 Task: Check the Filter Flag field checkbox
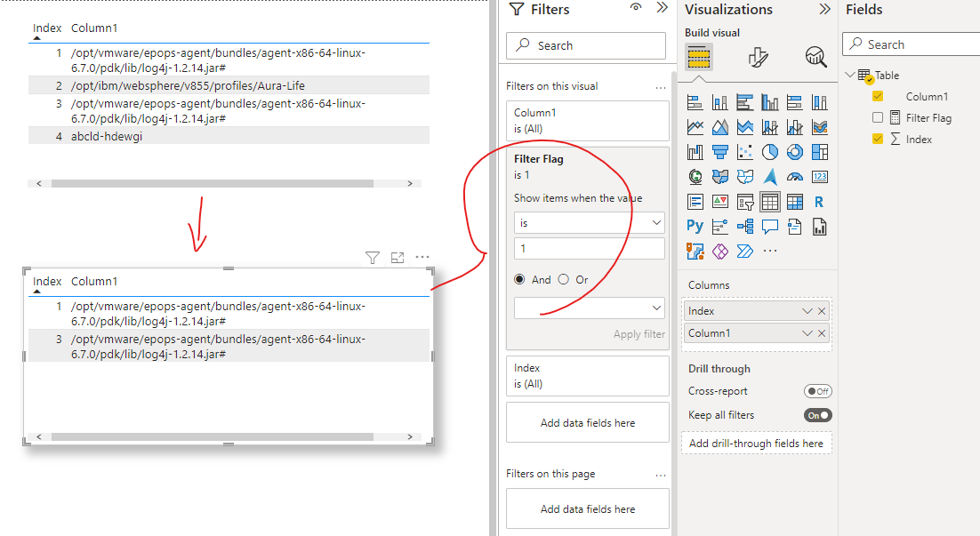pyautogui.click(x=878, y=117)
